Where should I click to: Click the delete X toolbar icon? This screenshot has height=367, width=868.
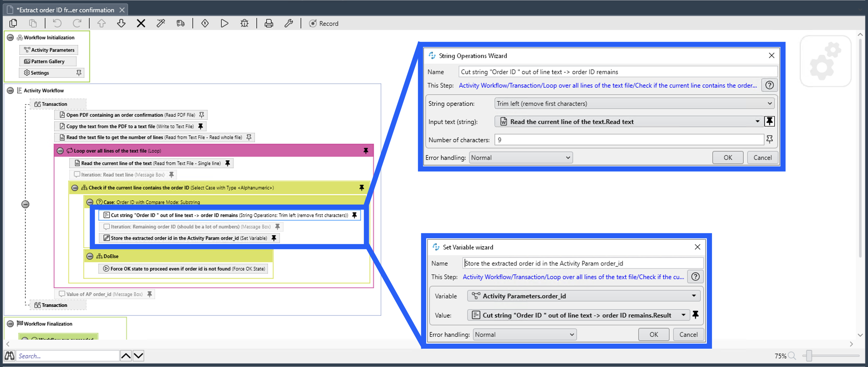[x=141, y=23]
